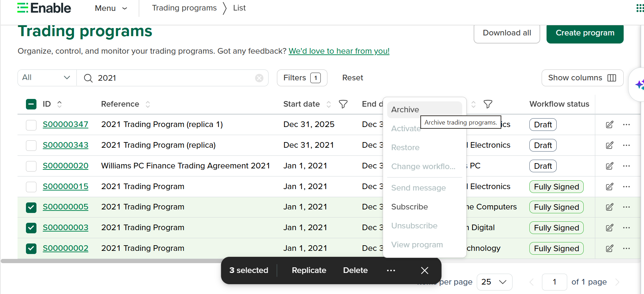Open row actions for S00000003
The width and height of the screenshot is (644, 294).
[626, 228]
